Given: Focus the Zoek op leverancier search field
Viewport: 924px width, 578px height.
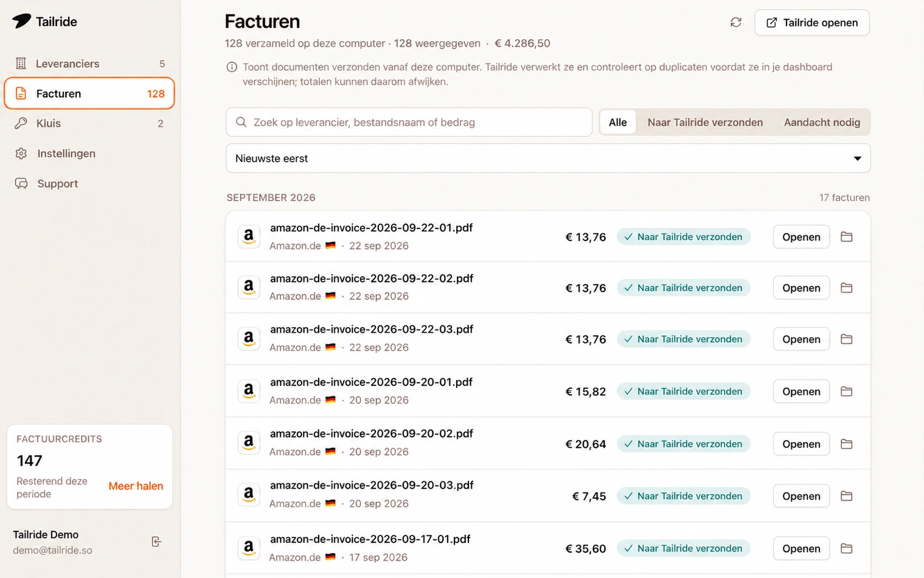Looking at the screenshot, I should click(409, 122).
